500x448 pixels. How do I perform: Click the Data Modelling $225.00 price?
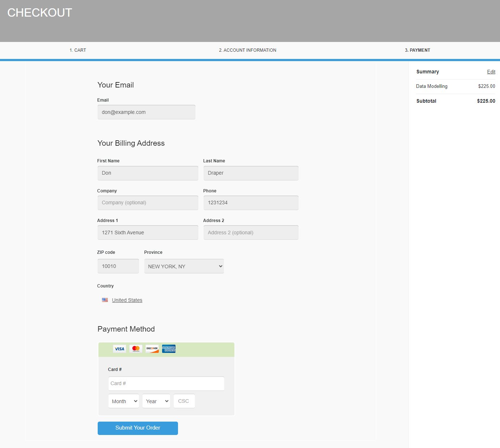click(487, 86)
